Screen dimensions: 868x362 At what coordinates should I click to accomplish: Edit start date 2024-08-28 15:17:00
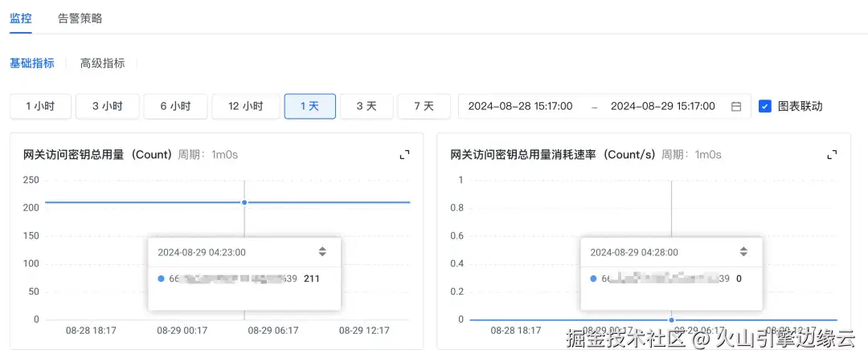[520, 106]
